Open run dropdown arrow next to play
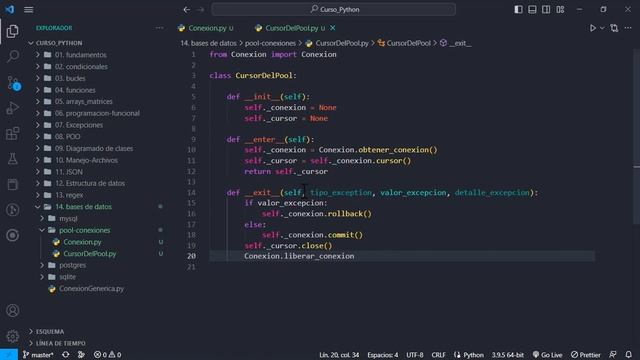This screenshot has height=360, width=640. point(602,28)
